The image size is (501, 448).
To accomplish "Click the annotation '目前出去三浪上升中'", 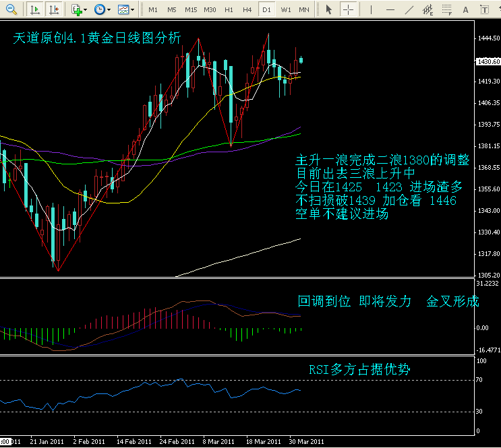I will 355,173.
